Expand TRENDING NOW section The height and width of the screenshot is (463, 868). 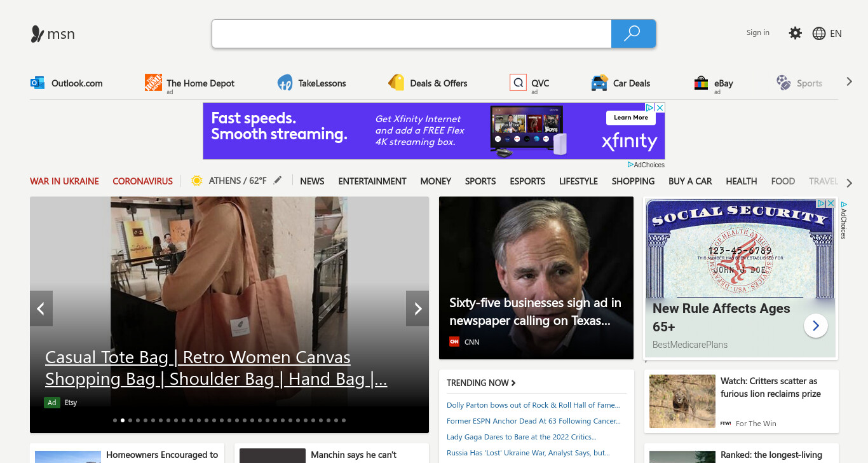[x=481, y=383]
